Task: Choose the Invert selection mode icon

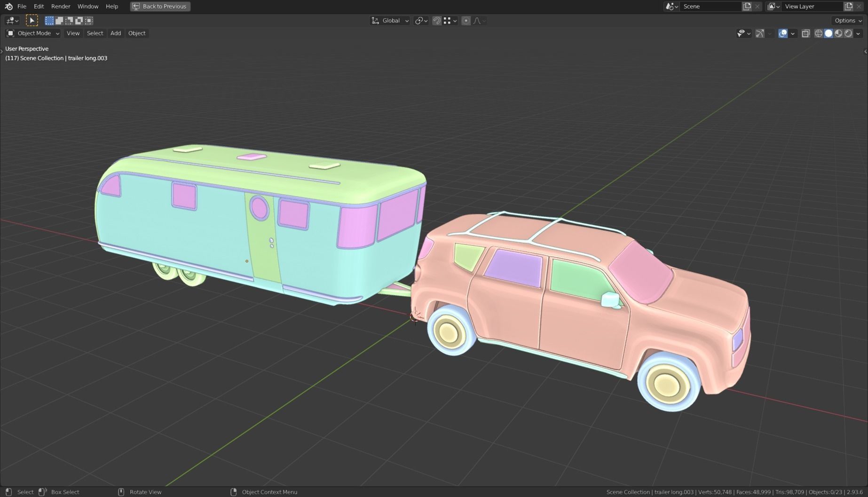Action: [x=79, y=20]
